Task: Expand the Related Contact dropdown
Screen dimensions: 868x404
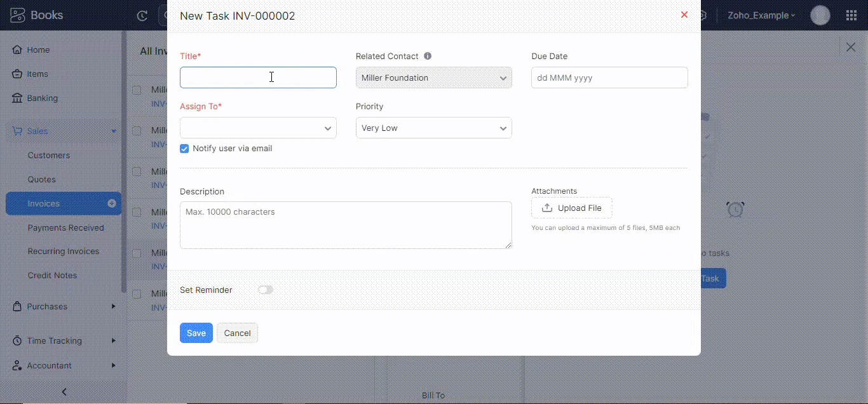Action: [x=433, y=77]
